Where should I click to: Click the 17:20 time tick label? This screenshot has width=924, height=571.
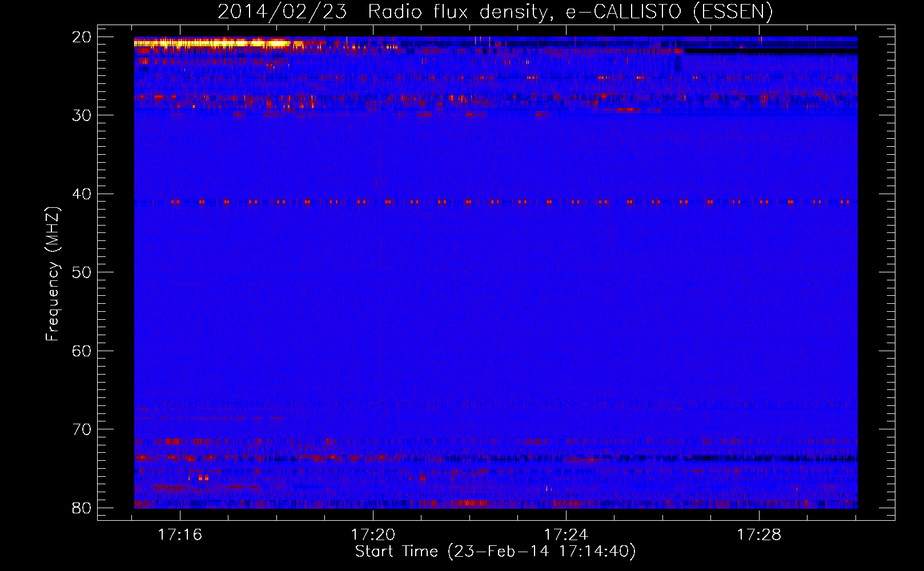[x=373, y=535]
